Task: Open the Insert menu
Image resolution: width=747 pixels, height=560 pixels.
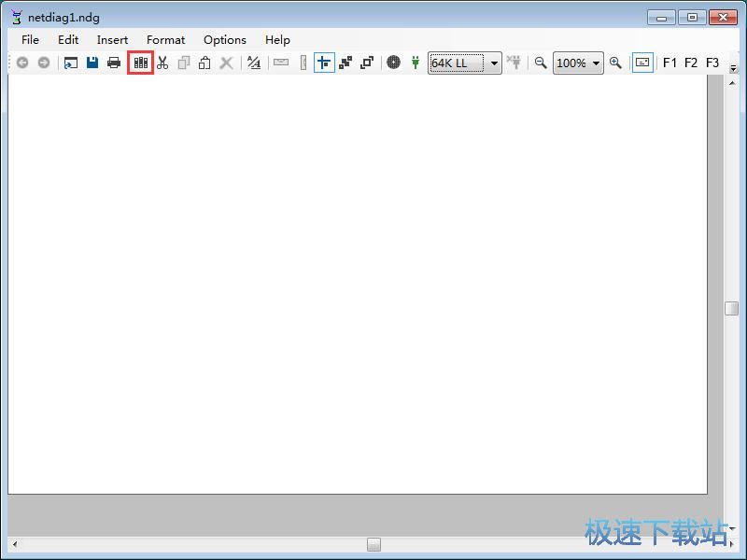Action: (x=112, y=40)
